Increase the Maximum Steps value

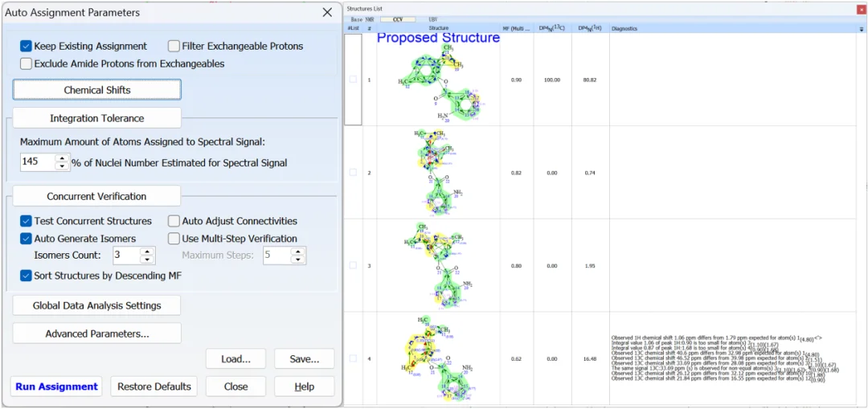[x=298, y=252]
